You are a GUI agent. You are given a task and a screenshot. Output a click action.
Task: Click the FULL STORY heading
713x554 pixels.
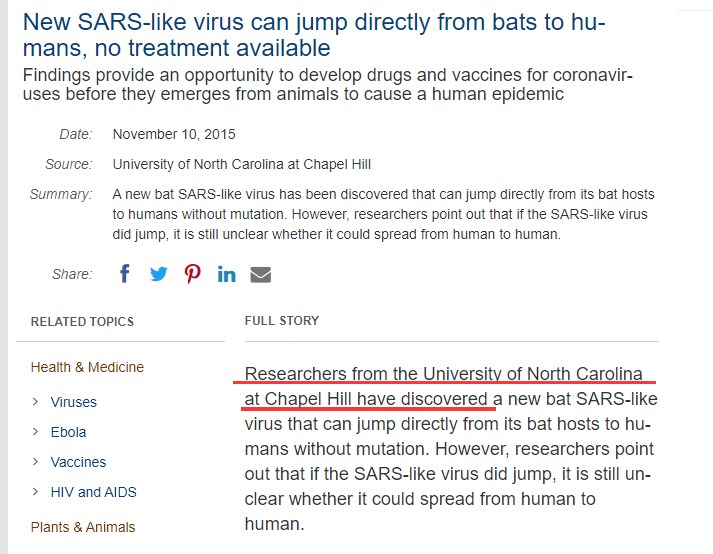tap(282, 321)
